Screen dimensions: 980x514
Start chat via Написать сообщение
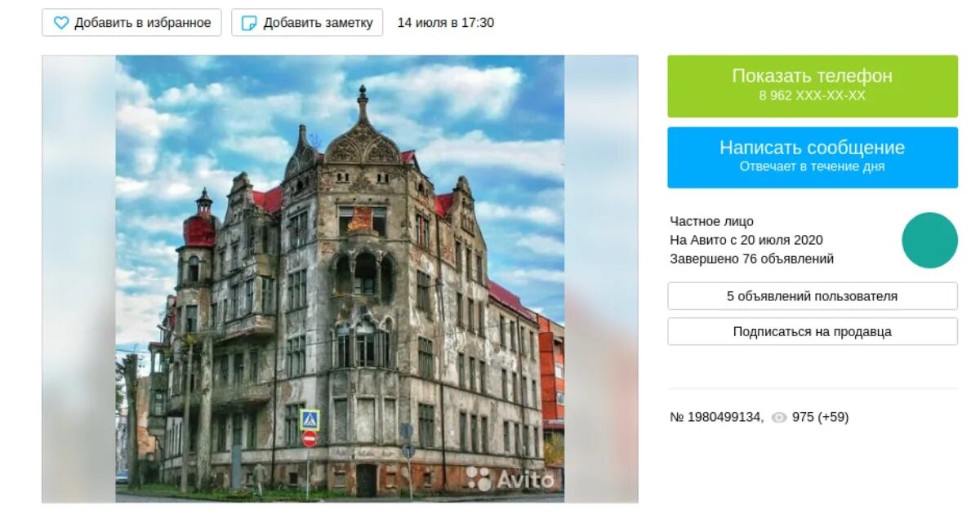(813, 157)
